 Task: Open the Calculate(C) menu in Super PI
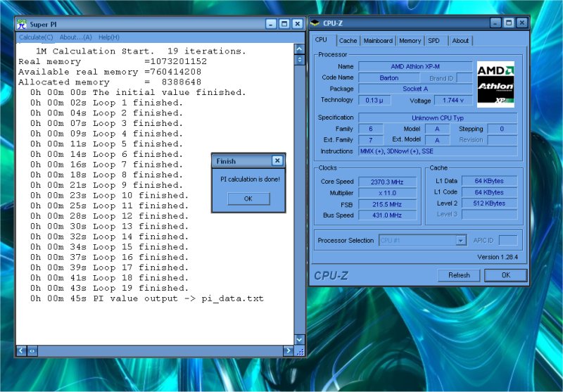point(36,37)
